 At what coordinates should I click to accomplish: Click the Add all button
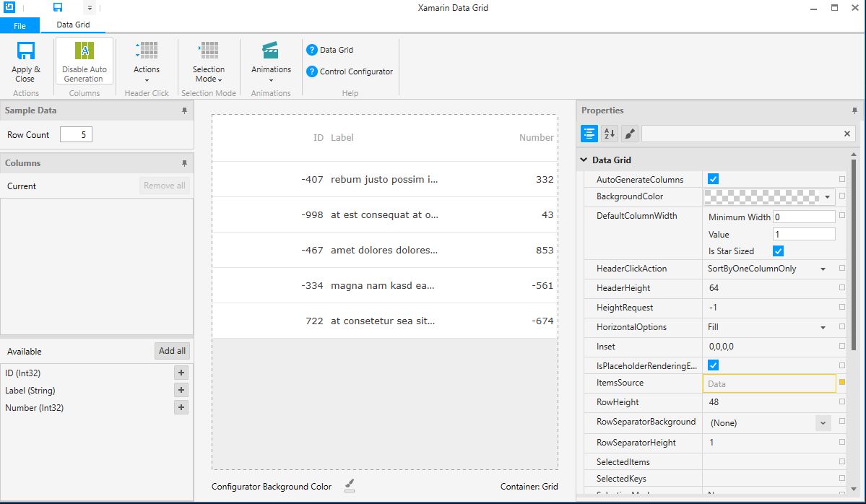click(x=172, y=351)
